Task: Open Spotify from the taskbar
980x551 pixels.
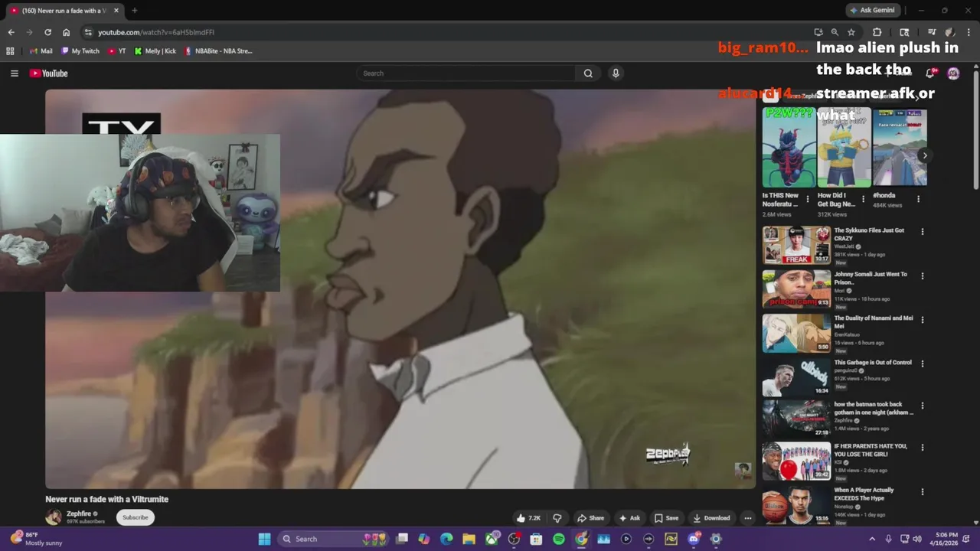Action: (x=559, y=539)
